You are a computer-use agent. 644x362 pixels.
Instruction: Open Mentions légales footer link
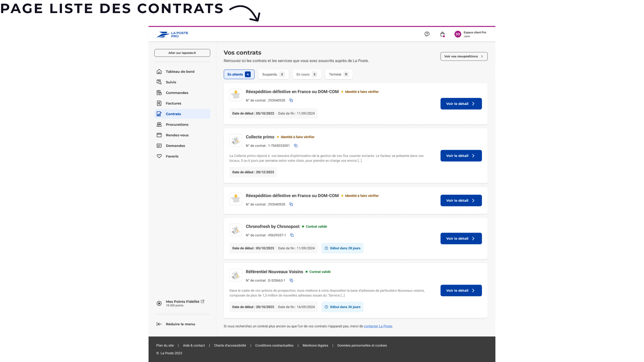315,346
